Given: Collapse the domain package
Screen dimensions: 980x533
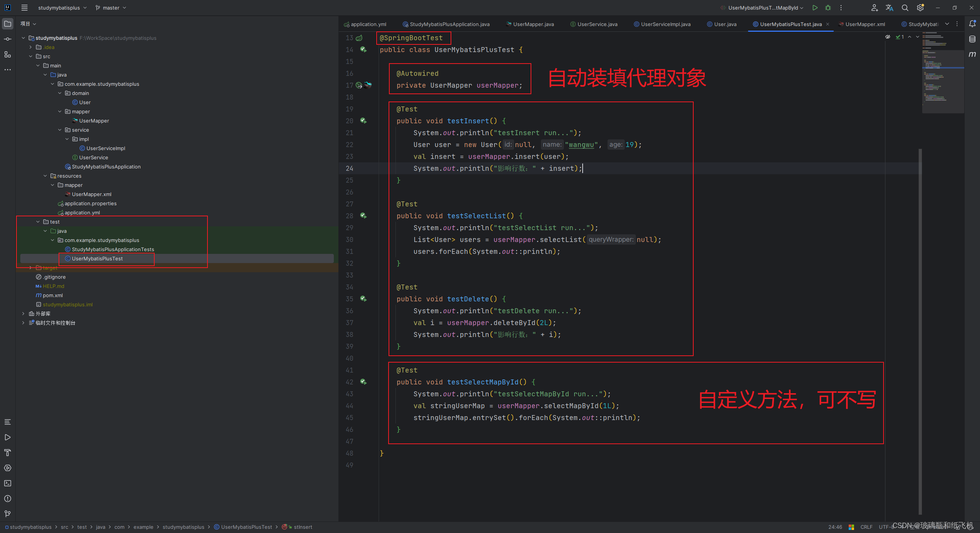Looking at the screenshot, I should click(x=60, y=93).
